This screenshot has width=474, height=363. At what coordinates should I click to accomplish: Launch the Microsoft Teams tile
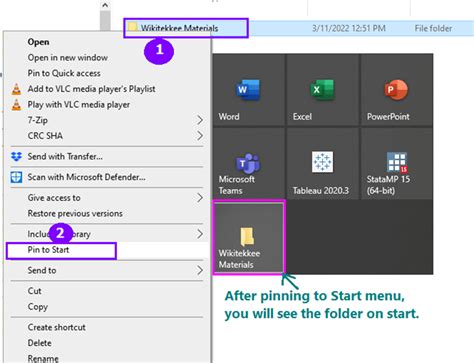249,164
